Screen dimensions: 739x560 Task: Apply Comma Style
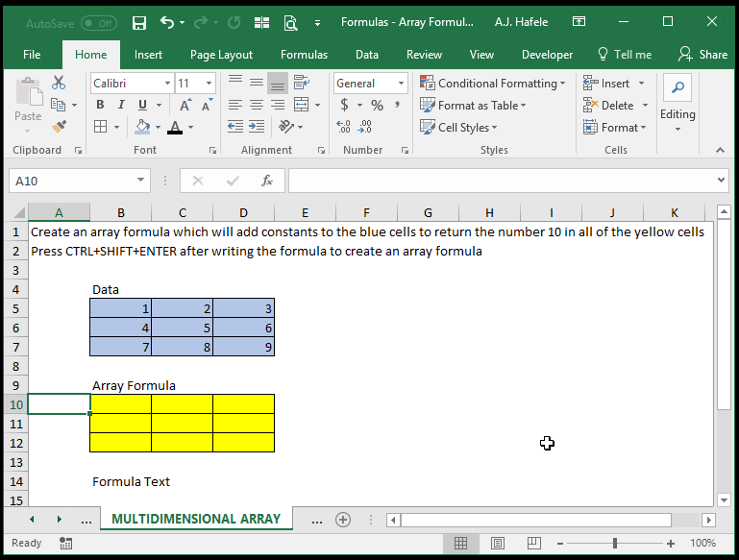point(398,105)
